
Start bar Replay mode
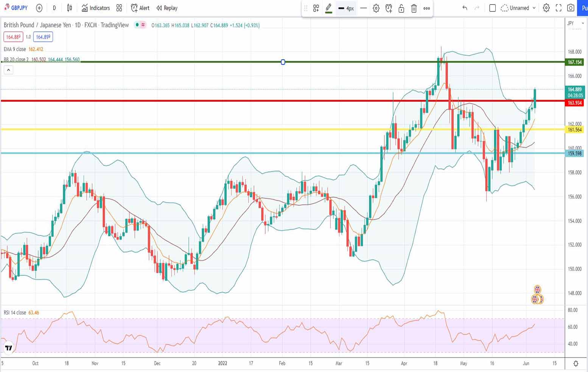(x=167, y=8)
